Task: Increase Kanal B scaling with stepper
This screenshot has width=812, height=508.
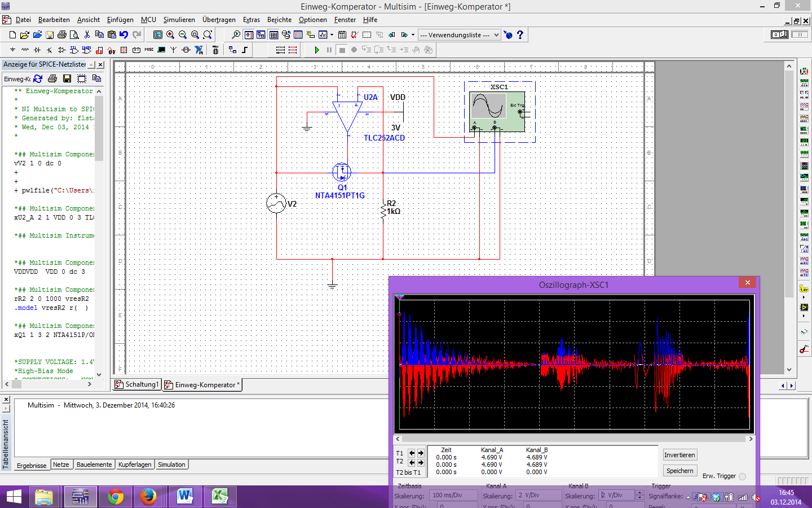Action: pyautogui.click(x=639, y=492)
